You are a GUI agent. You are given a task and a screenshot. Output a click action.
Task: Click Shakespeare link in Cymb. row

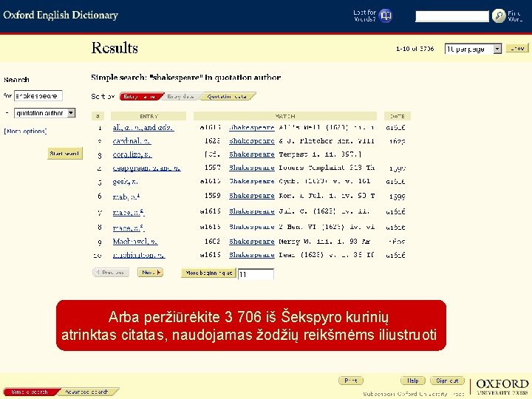coord(252,181)
